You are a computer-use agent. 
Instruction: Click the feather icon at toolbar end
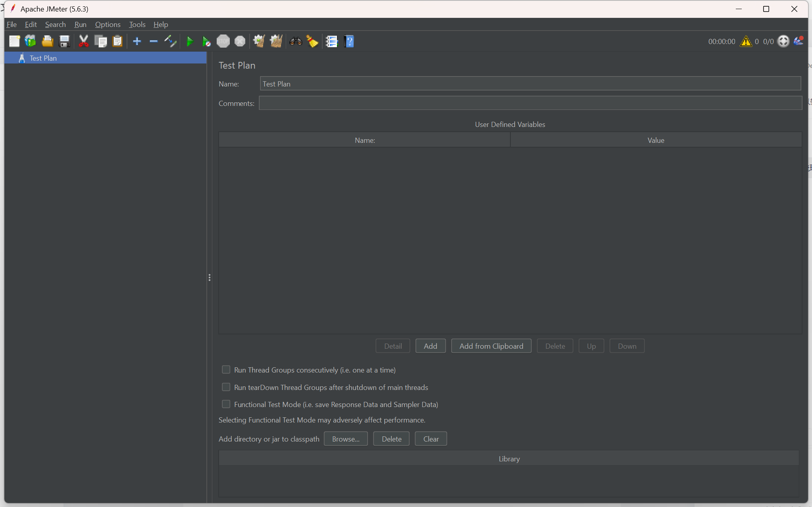(x=799, y=41)
